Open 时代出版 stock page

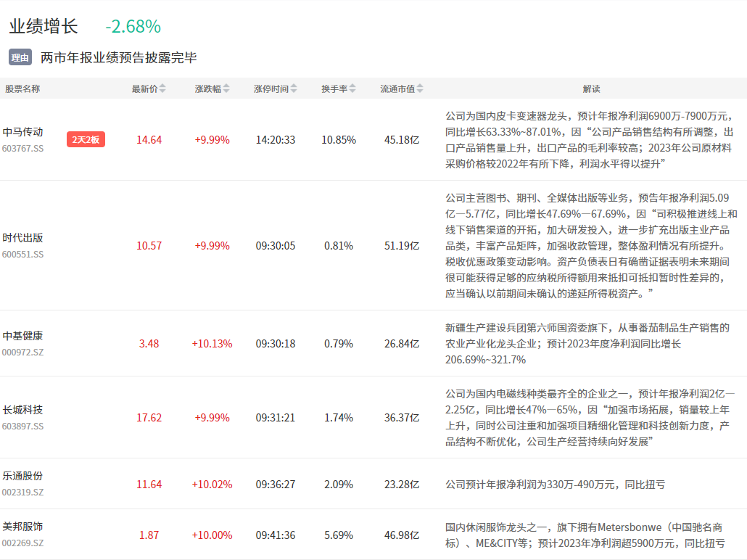pos(22,238)
